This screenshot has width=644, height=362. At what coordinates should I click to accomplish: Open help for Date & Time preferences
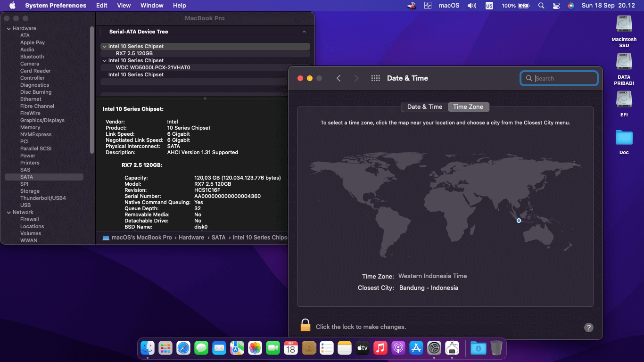(588, 328)
